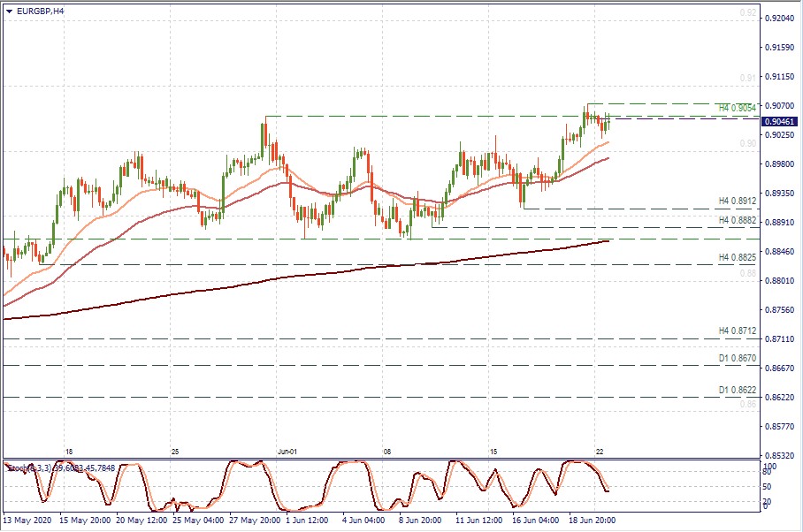The image size is (803, 532).
Task: Click the 0.90700 price scale value
Action: 780,106
